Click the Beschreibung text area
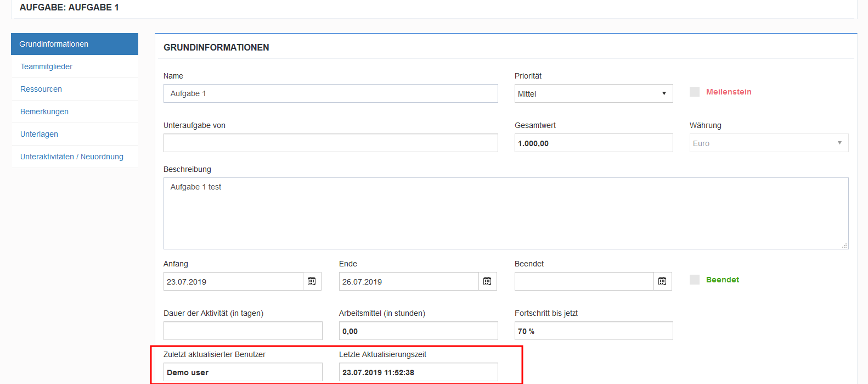The image size is (868, 384). point(506,213)
